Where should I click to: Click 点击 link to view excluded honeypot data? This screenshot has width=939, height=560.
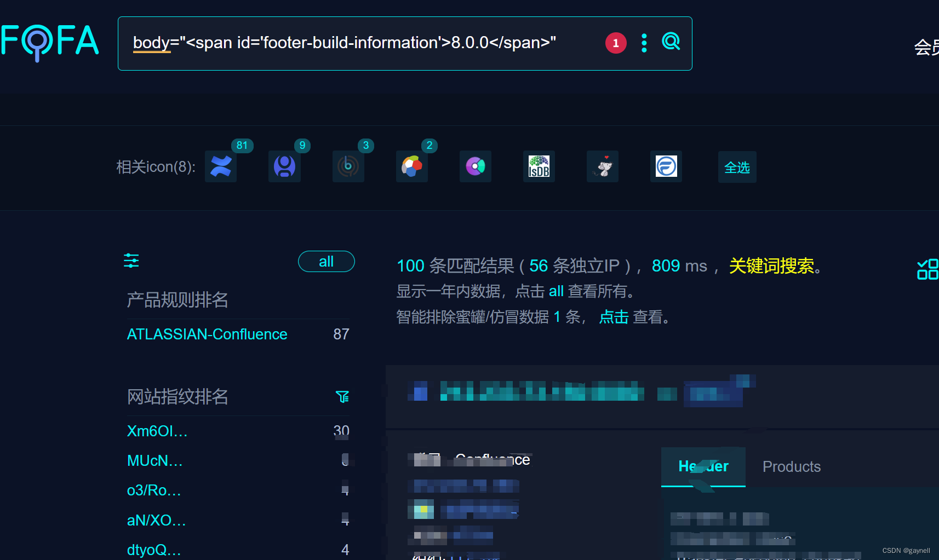click(x=614, y=317)
